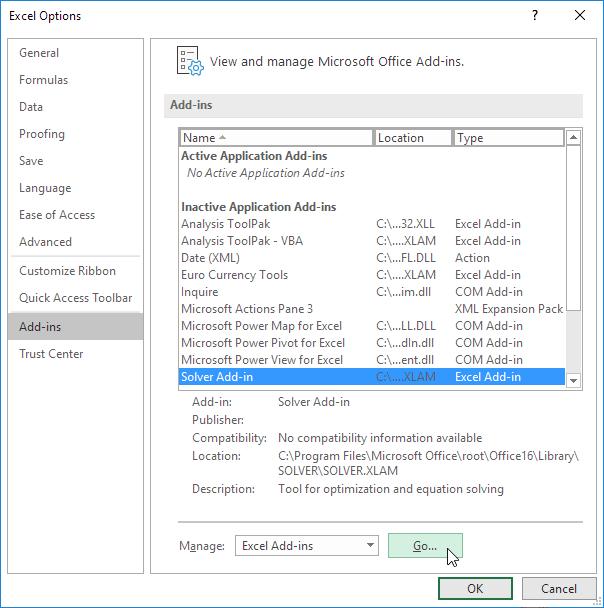Image resolution: width=604 pixels, height=608 pixels.
Task: Click 'Tool for optimization and equation solving' description
Action: tap(391, 489)
